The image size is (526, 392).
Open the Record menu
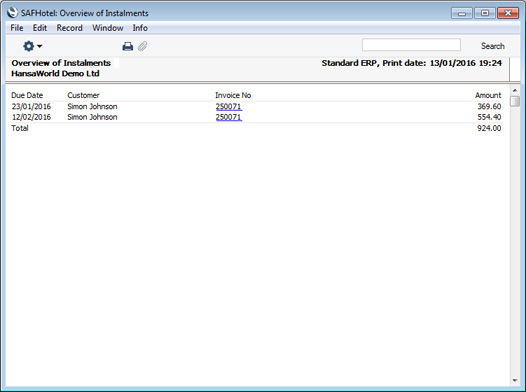[x=69, y=28]
